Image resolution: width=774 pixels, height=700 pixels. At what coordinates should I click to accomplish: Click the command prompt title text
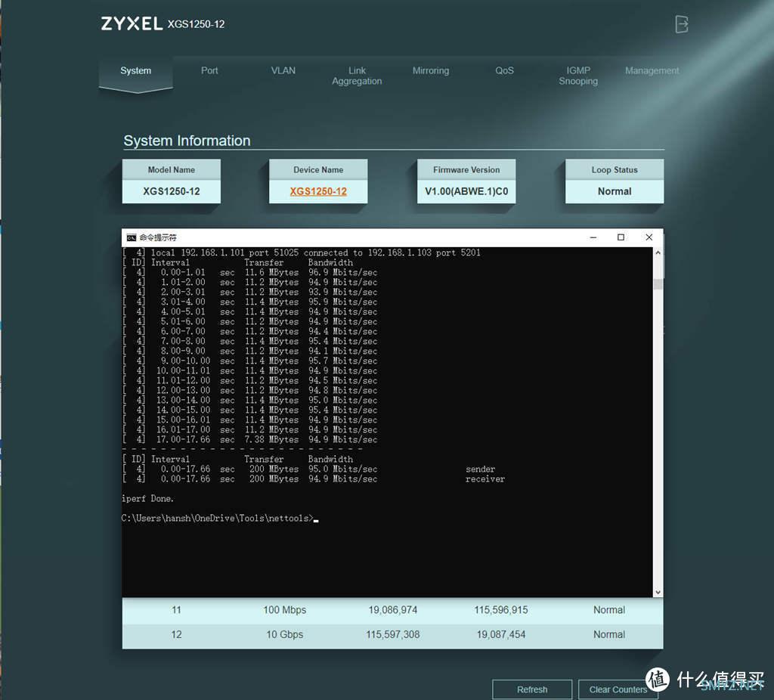(158, 237)
